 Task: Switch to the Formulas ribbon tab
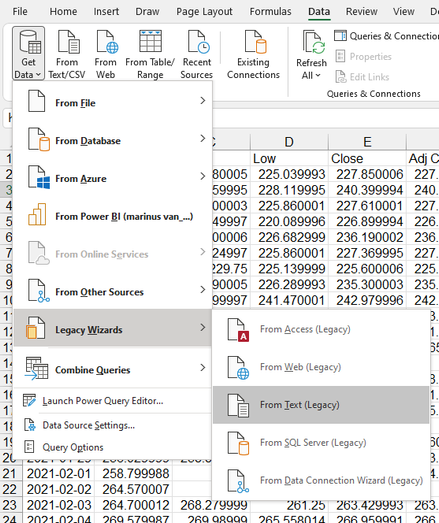270,11
